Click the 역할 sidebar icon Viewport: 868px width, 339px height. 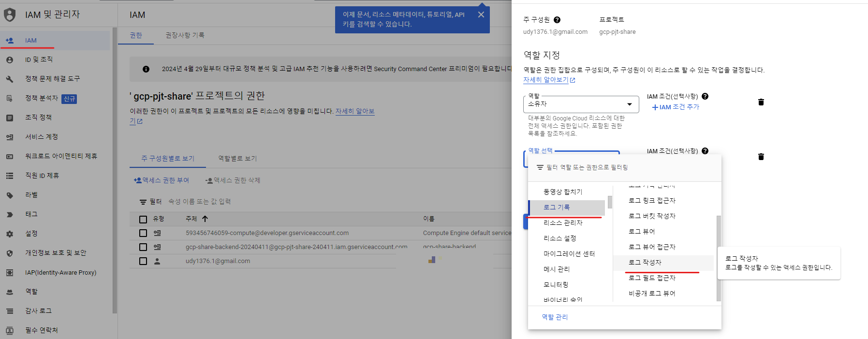coord(10,292)
